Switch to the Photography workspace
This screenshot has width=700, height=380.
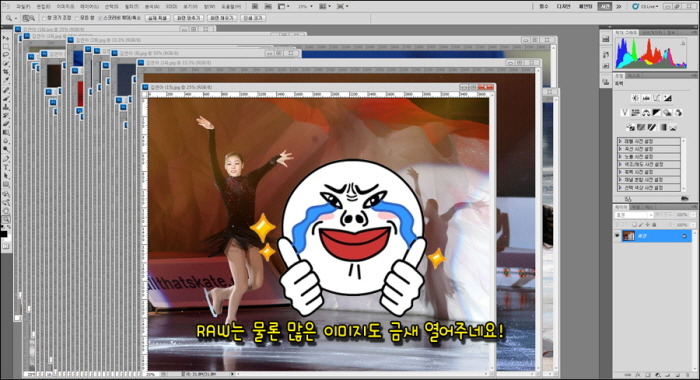click(604, 6)
